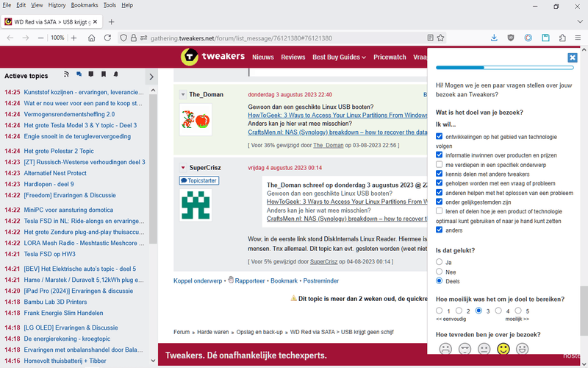Screen dimensions: 588x368
Task: Open the Bookmarks menu
Action: pos(85,5)
